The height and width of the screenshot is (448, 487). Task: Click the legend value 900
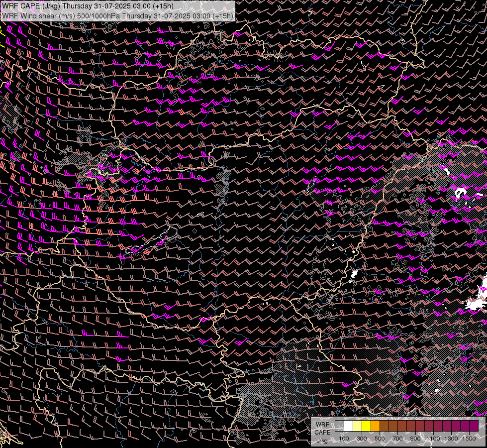pos(415,439)
